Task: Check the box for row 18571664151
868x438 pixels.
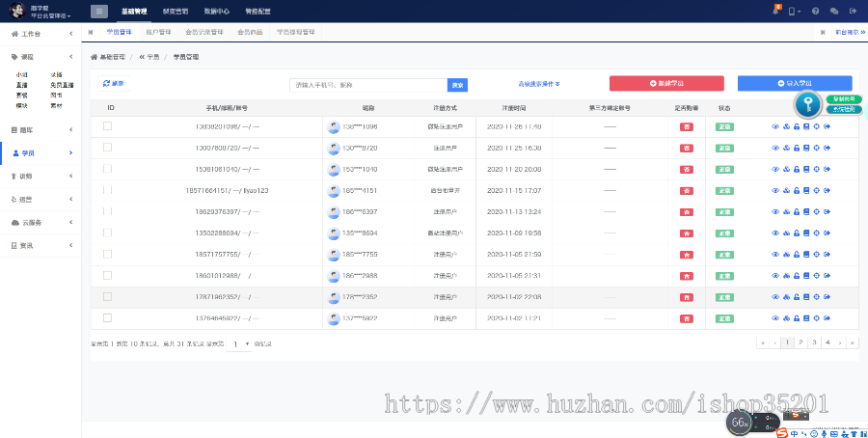Action: coord(107,190)
